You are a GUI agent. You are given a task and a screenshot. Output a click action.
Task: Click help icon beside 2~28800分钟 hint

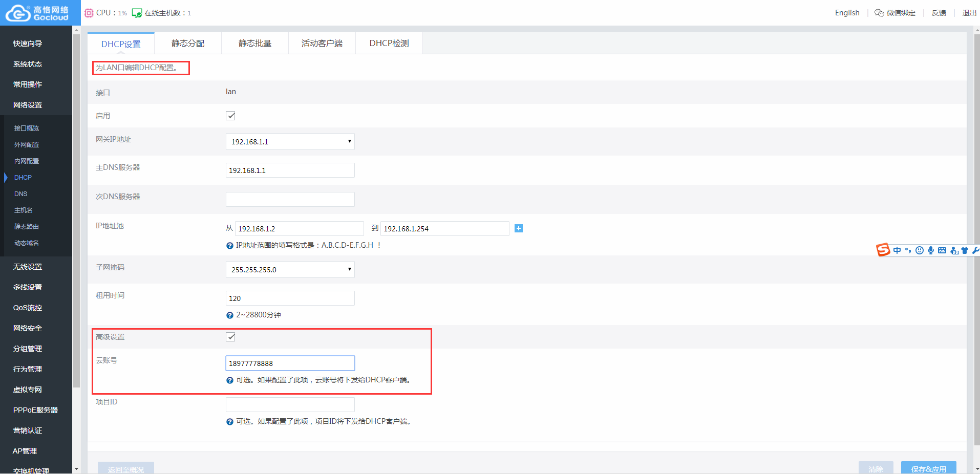(230, 315)
